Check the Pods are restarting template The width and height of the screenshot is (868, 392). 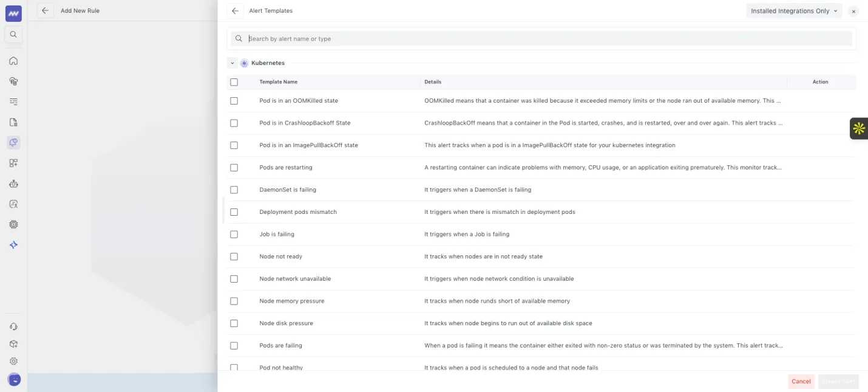234,168
